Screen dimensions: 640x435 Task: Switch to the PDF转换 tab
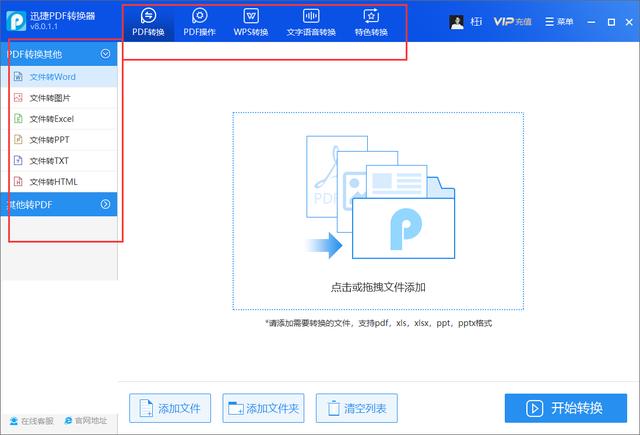(x=148, y=22)
